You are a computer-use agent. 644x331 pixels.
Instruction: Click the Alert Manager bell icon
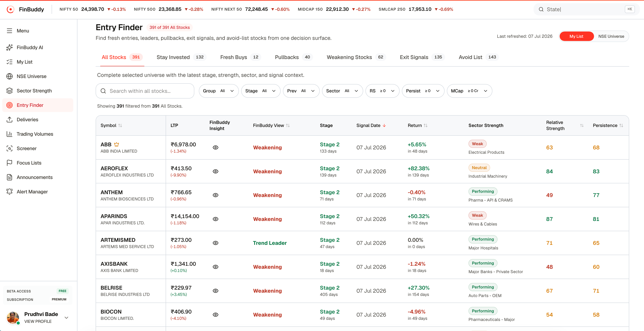pos(9,192)
